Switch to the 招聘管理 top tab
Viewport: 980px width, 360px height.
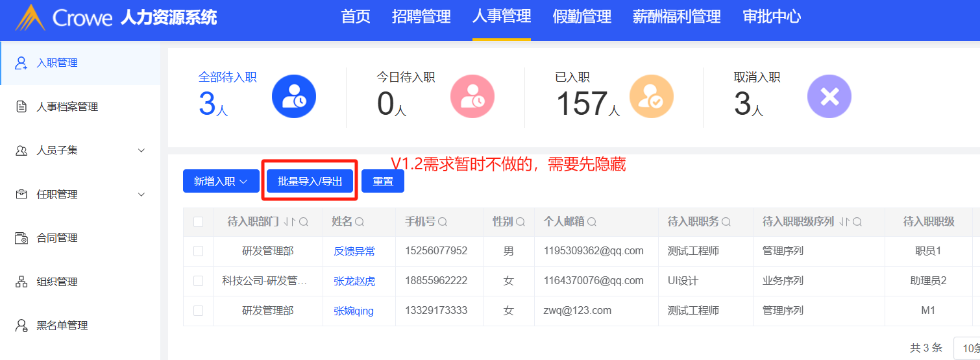coord(421,17)
